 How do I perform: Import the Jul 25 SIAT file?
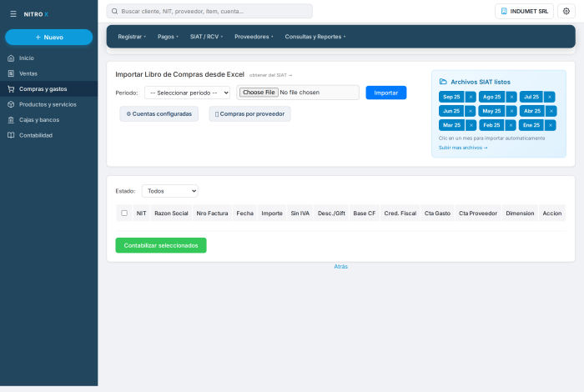pos(531,97)
